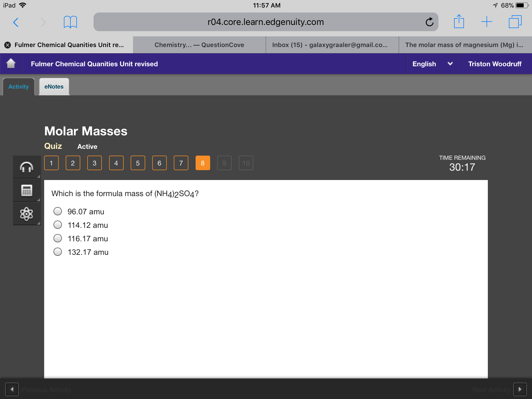The image size is (532, 399).
Task: Show all open tabs overview
Action: click(515, 22)
